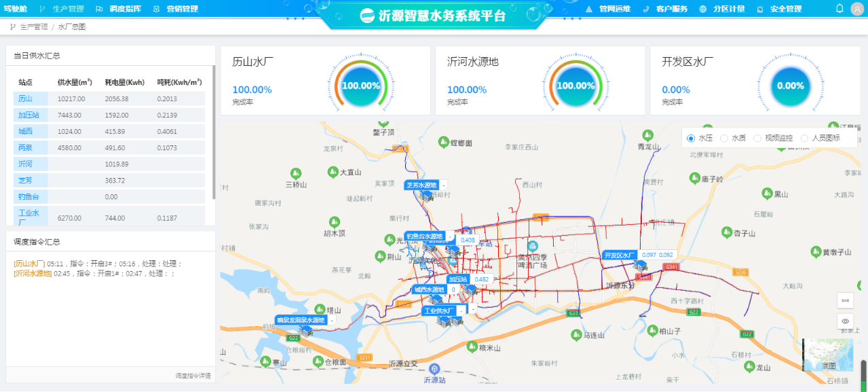Select the 水质 radio option
868x392 pixels.
723,138
